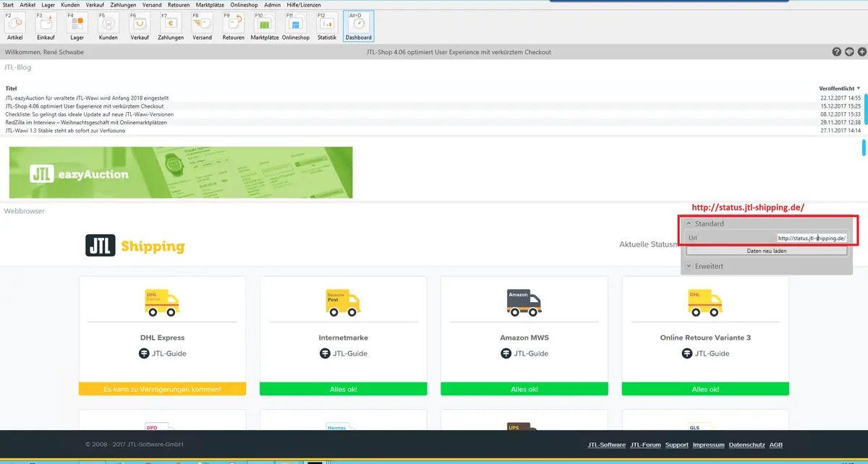Image resolution: width=868 pixels, height=464 pixels.
Task: Click Online Retoure Alles ok status bar
Action: coord(705,390)
